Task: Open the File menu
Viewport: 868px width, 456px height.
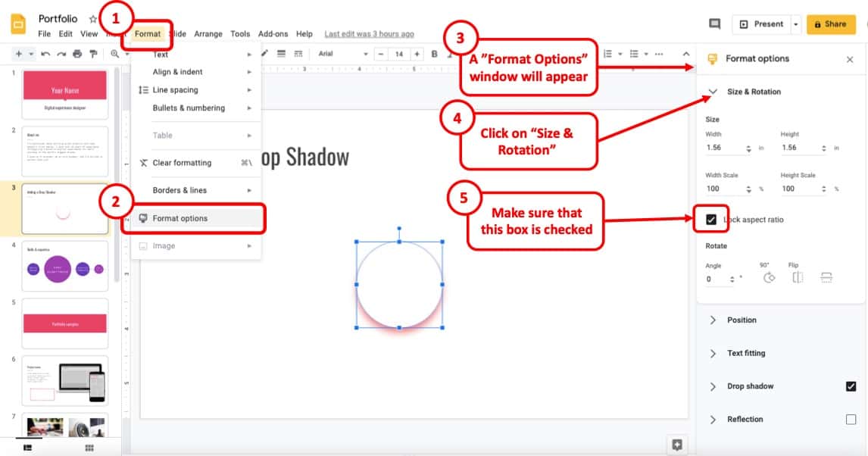Action: pyautogui.click(x=44, y=34)
